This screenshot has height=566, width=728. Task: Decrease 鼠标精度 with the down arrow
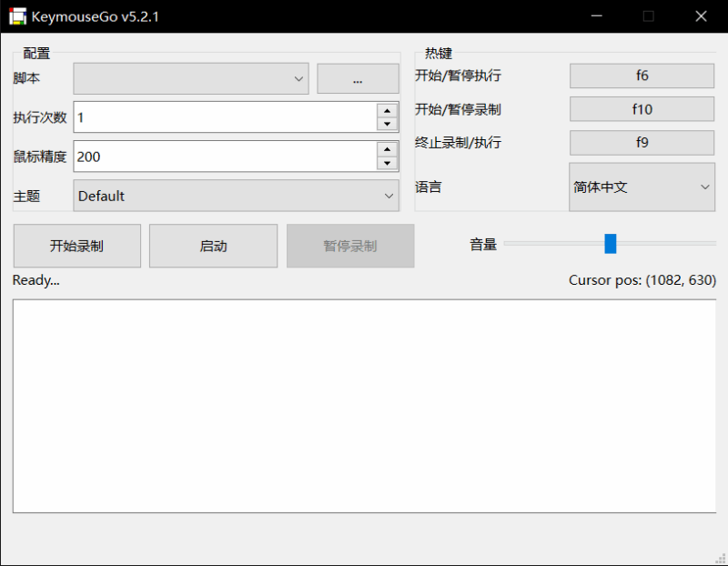click(388, 163)
